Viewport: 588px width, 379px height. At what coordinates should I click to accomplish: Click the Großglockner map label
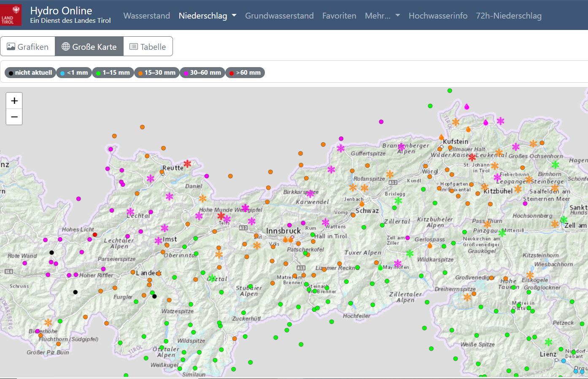click(542, 288)
